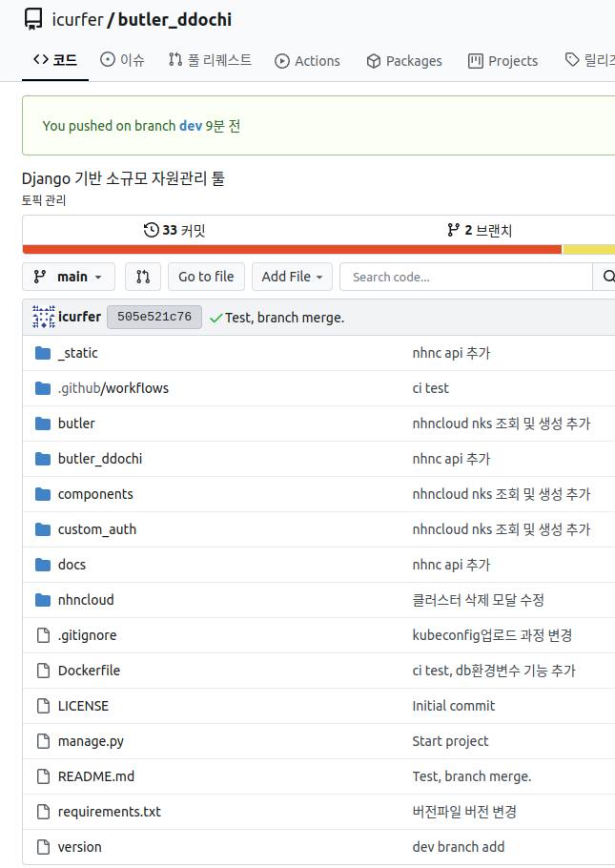The height and width of the screenshot is (868, 615).
Task: Expand the Add File dropdown
Action: [292, 277]
